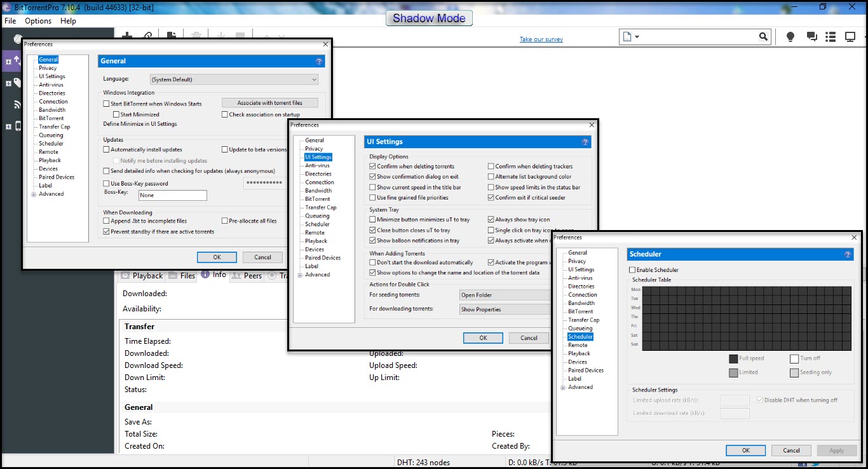
Task: Click the DHT: 243 nodes status text
Action: tap(423, 462)
